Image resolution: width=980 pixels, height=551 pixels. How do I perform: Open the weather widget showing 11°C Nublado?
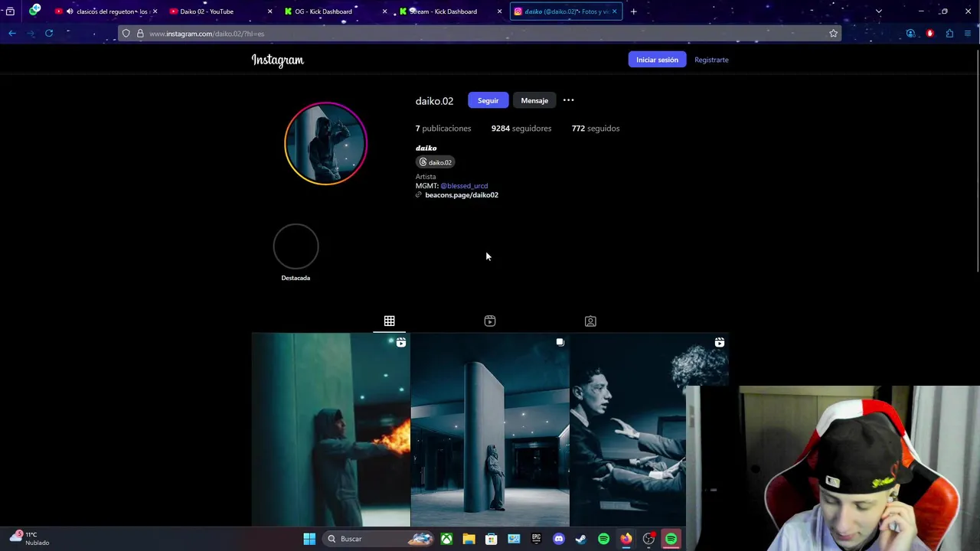[29, 539]
